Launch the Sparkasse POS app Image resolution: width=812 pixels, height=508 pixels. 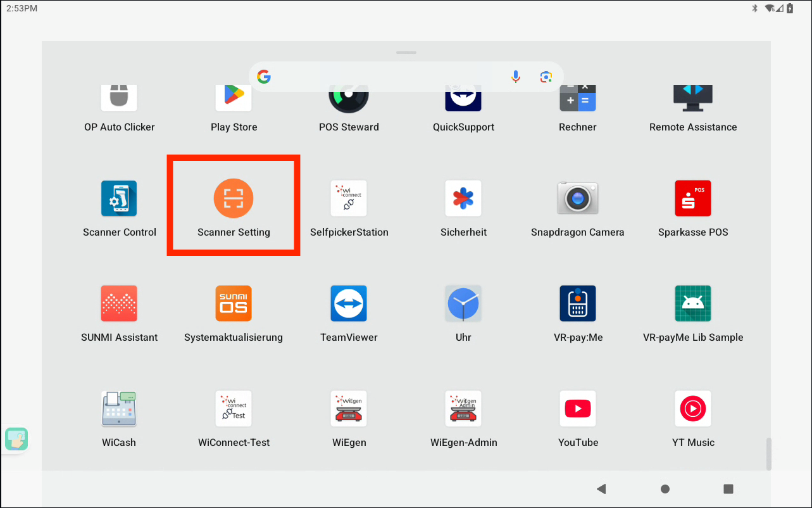[693, 198]
